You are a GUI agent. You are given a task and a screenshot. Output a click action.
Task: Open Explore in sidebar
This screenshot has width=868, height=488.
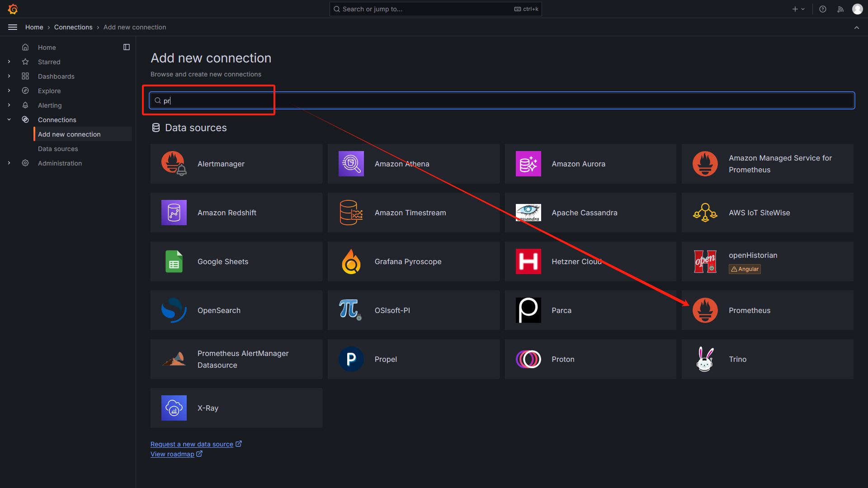[49, 91]
